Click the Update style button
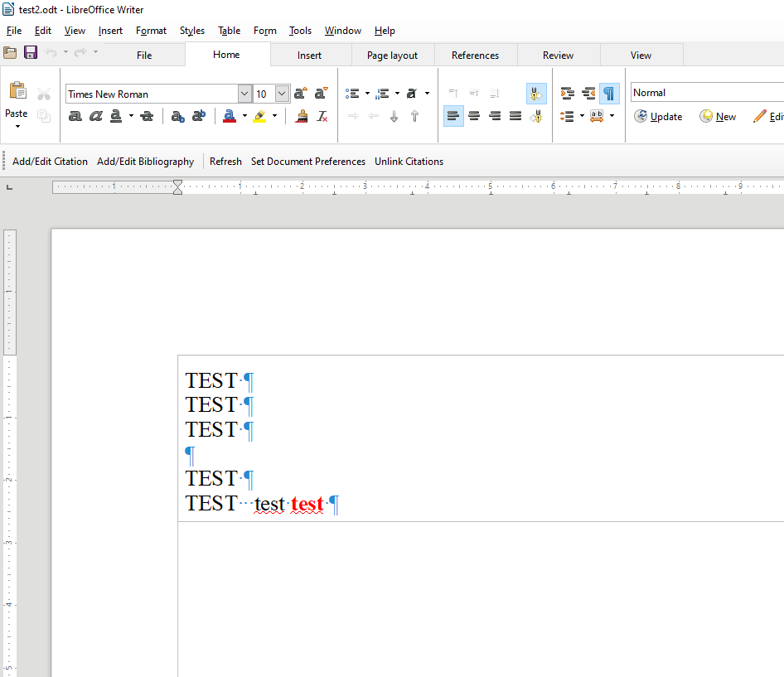 point(658,117)
